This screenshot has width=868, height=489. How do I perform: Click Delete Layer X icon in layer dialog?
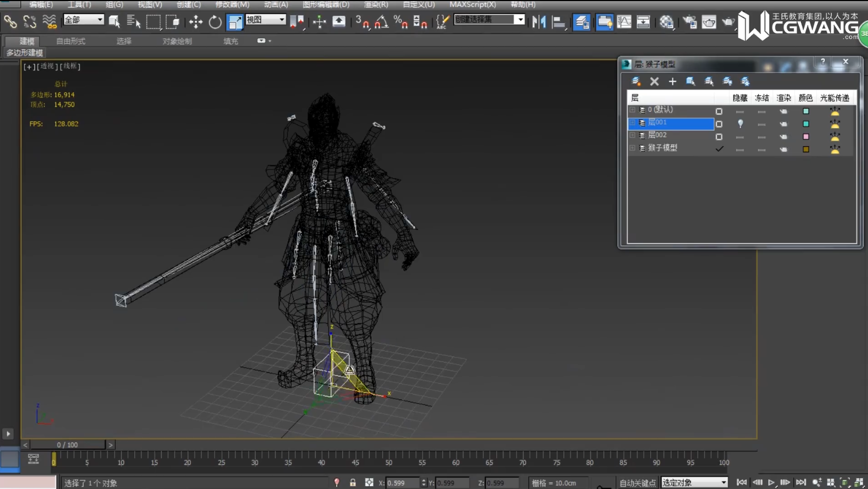(654, 81)
